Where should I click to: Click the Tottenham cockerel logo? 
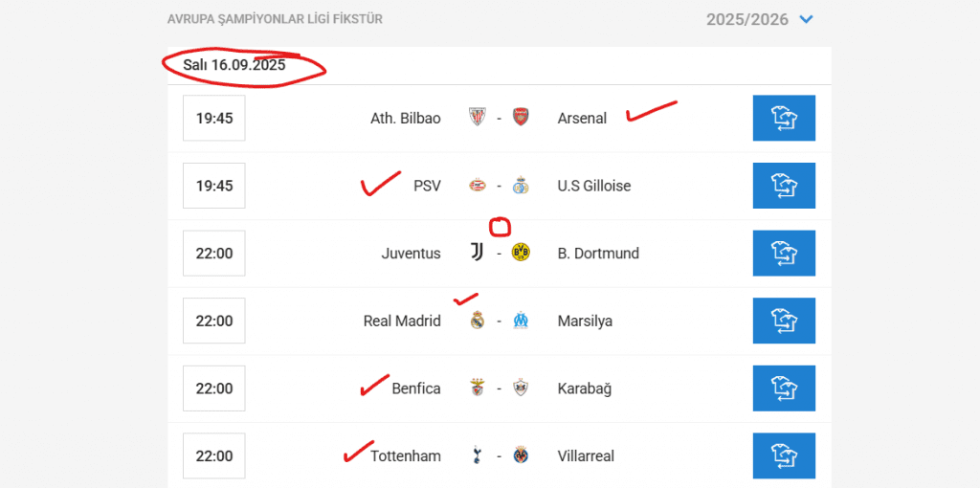click(x=477, y=455)
